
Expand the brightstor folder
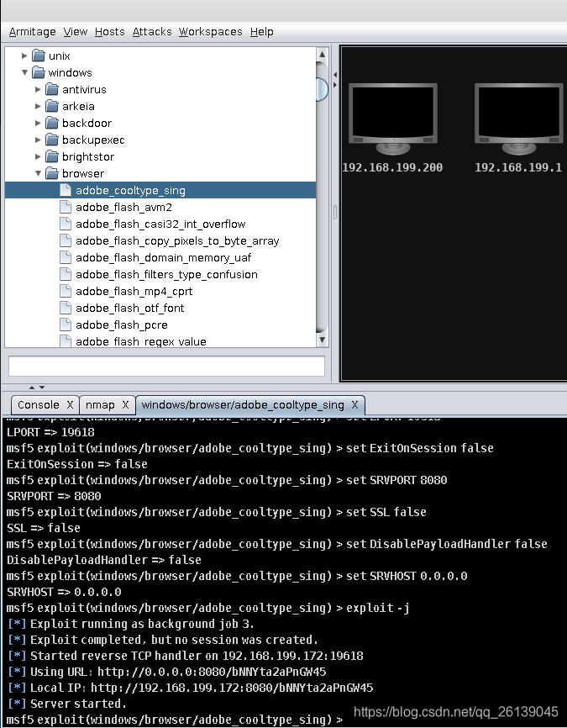tap(38, 156)
